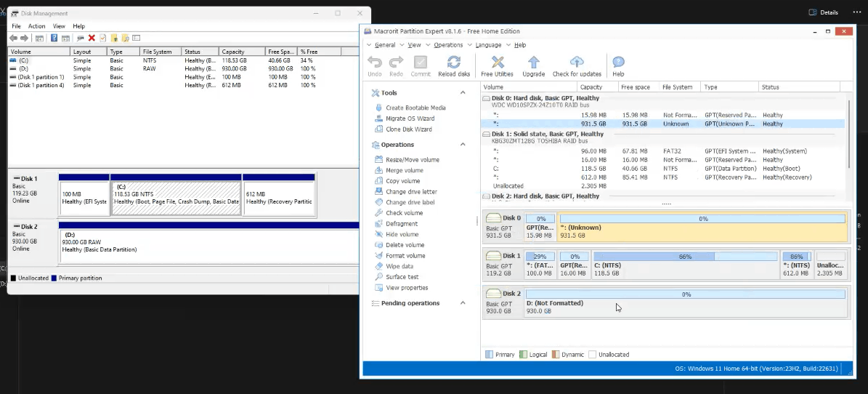Select Create Bootable Media in Tools
Image resolution: width=868 pixels, height=394 pixels.
pos(415,108)
